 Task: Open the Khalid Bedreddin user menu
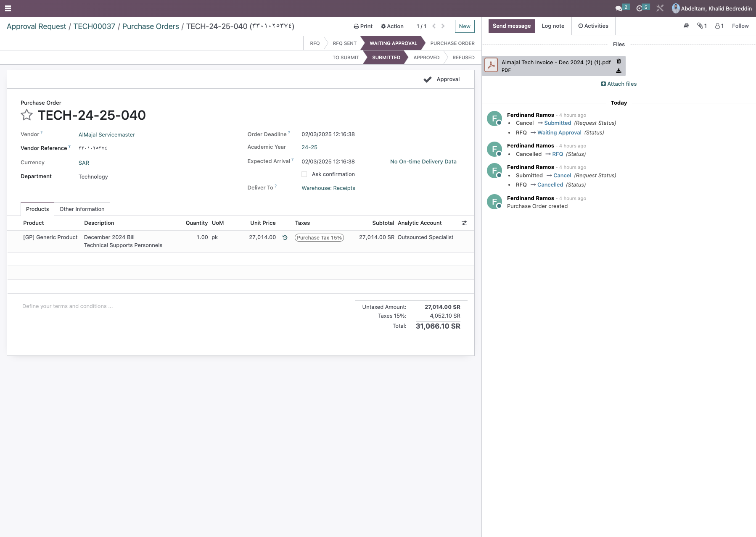click(712, 8)
